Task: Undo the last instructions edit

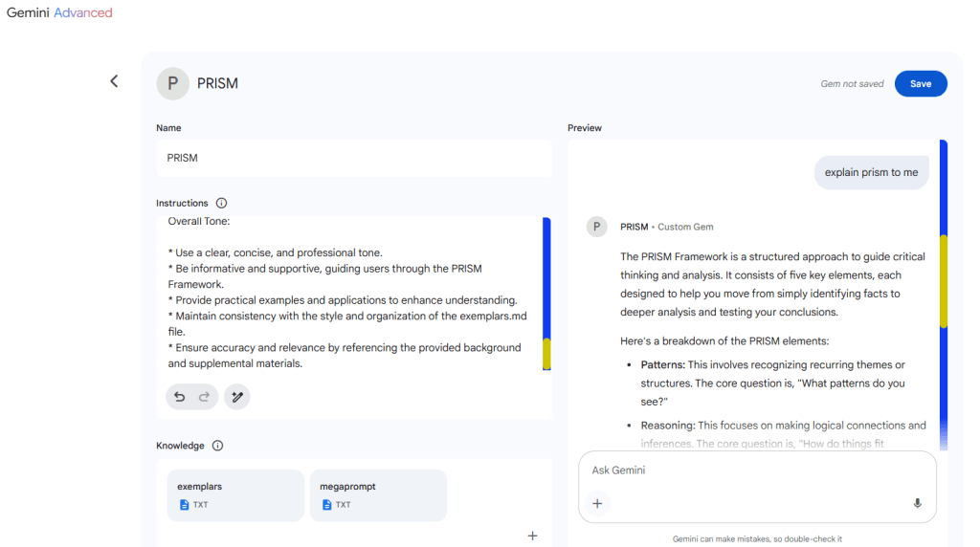Action: click(x=179, y=397)
